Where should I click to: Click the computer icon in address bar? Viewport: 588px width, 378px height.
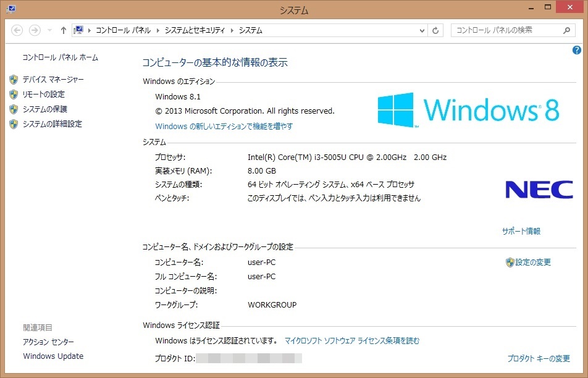pos(78,30)
